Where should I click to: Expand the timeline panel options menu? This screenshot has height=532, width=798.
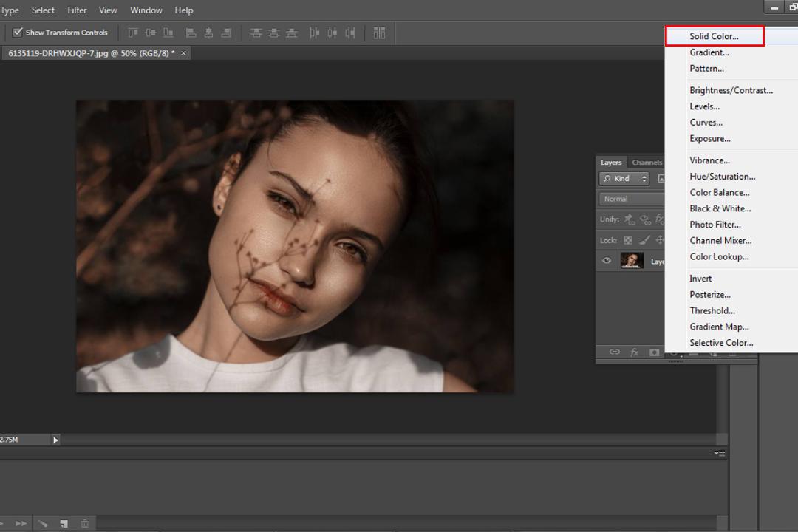click(x=720, y=453)
